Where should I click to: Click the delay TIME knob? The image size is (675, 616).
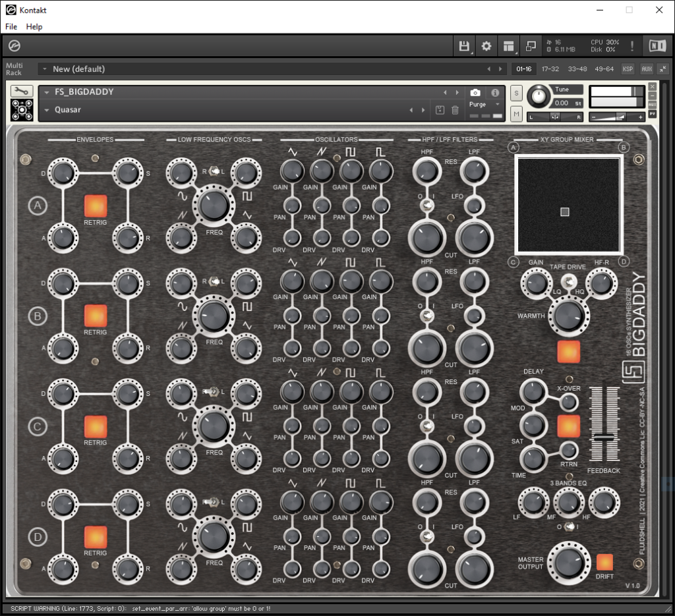click(533, 459)
